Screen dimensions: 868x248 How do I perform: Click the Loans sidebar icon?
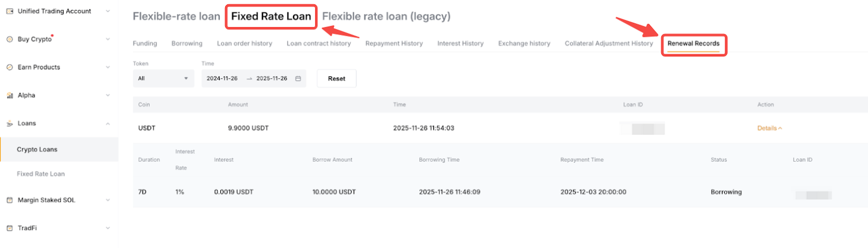(10, 124)
